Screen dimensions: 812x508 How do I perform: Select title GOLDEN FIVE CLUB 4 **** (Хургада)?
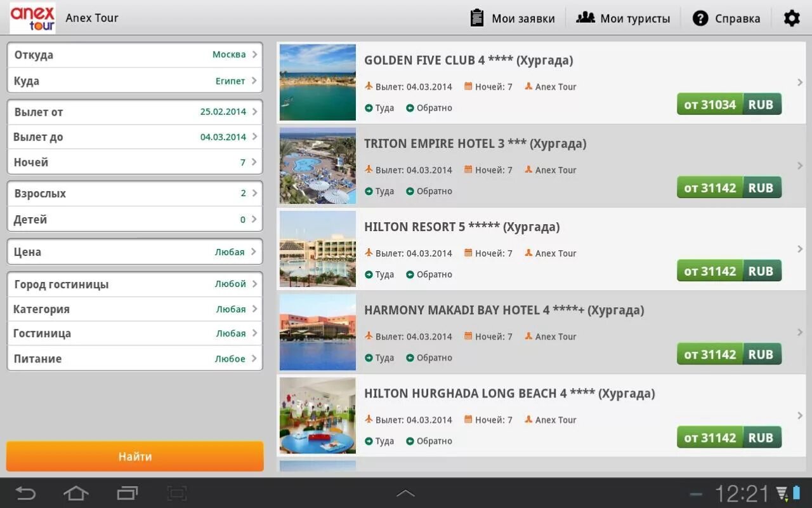468,60
